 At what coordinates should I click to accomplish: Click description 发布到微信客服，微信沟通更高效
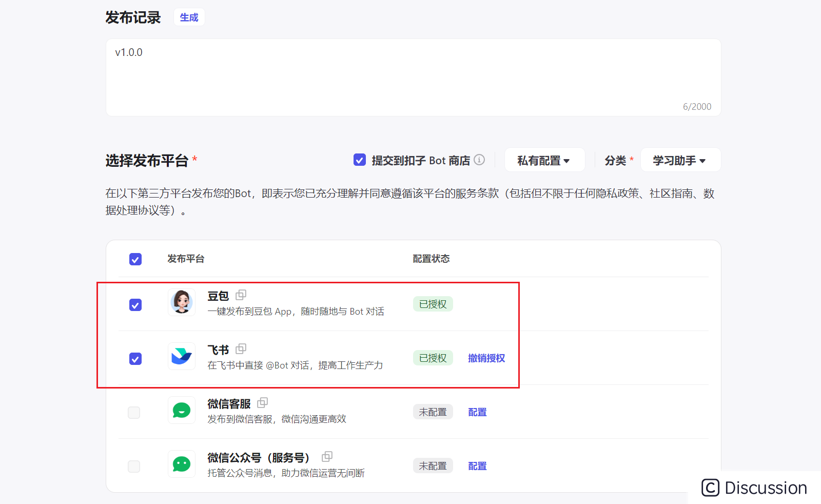(277, 419)
